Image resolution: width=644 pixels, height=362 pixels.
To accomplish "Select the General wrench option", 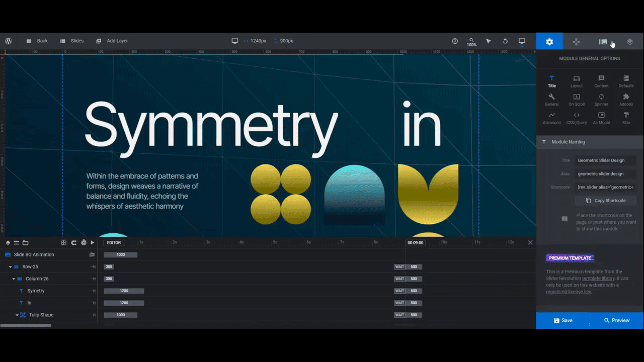I will [x=552, y=100].
